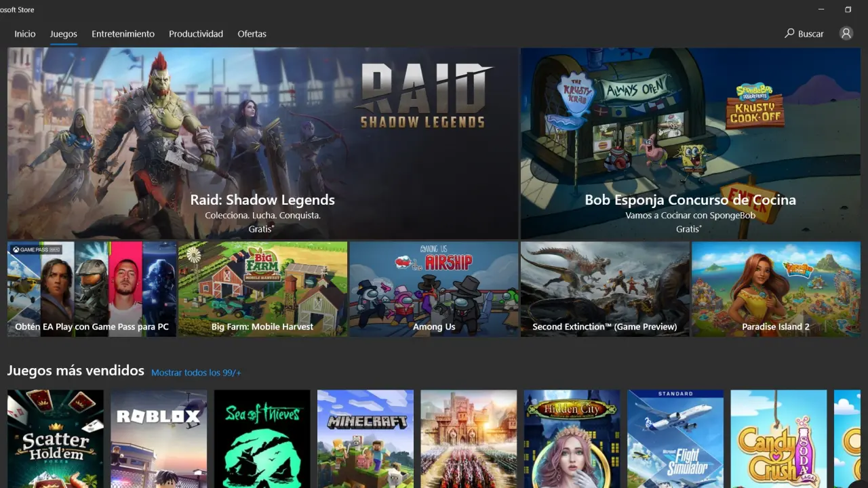Open the Hidden City game tile
The height and width of the screenshot is (488, 868).
click(x=572, y=438)
